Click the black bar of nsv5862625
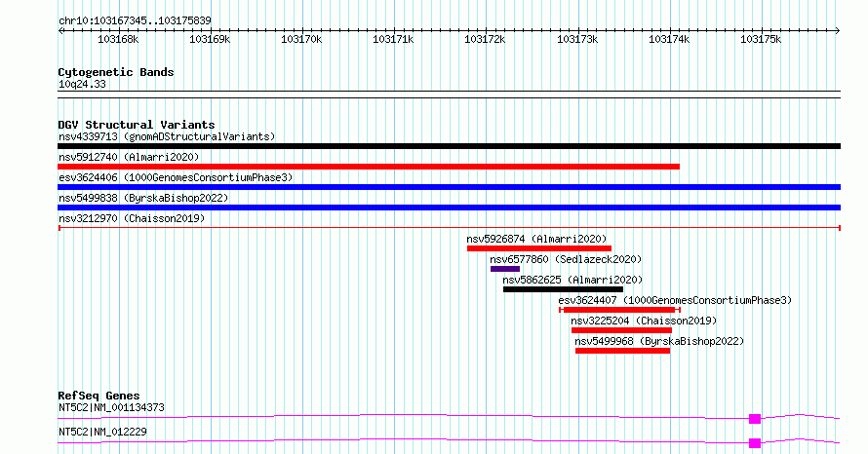 [563, 289]
